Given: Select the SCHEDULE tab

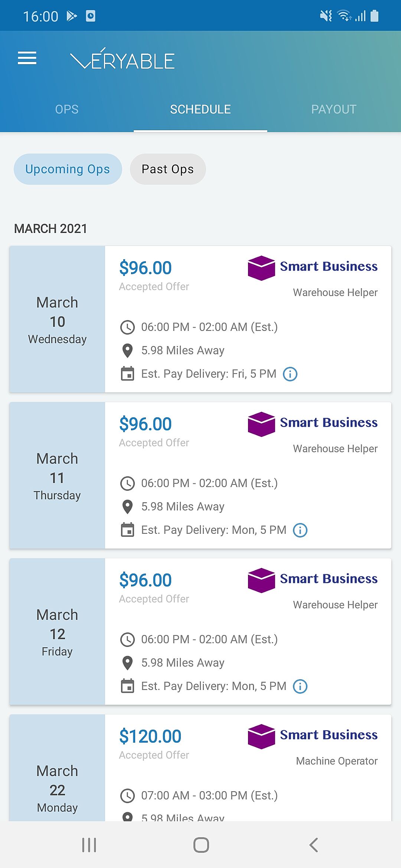Looking at the screenshot, I should tap(200, 109).
